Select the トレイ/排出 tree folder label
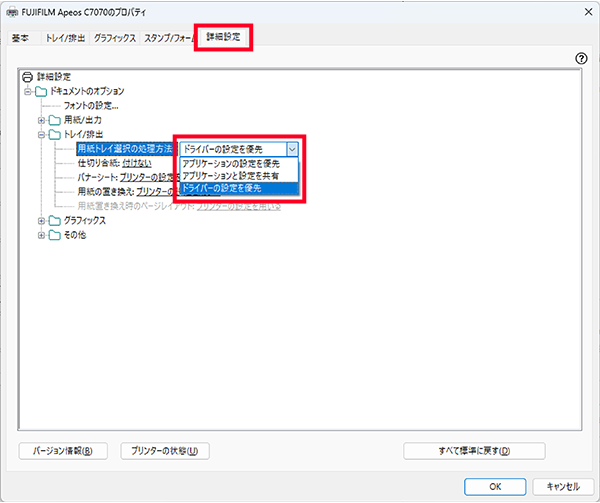600x503 pixels. point(83,135)
